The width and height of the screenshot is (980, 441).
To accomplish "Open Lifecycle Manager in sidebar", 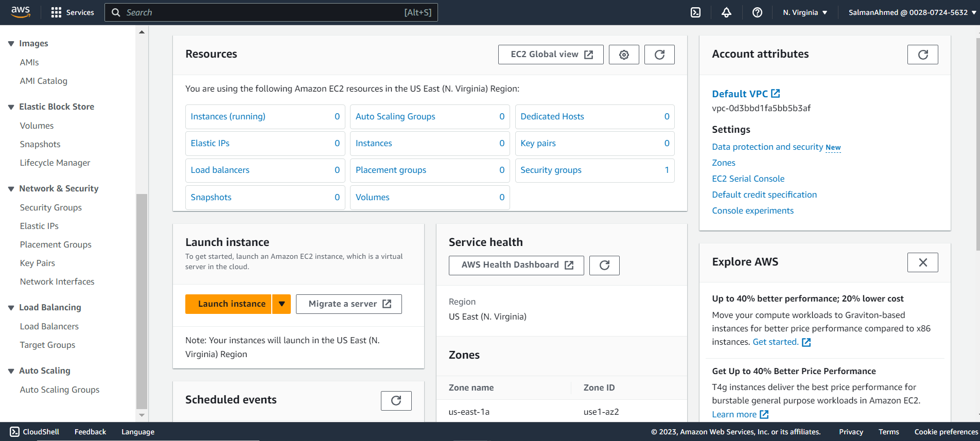I will (55, 163).
